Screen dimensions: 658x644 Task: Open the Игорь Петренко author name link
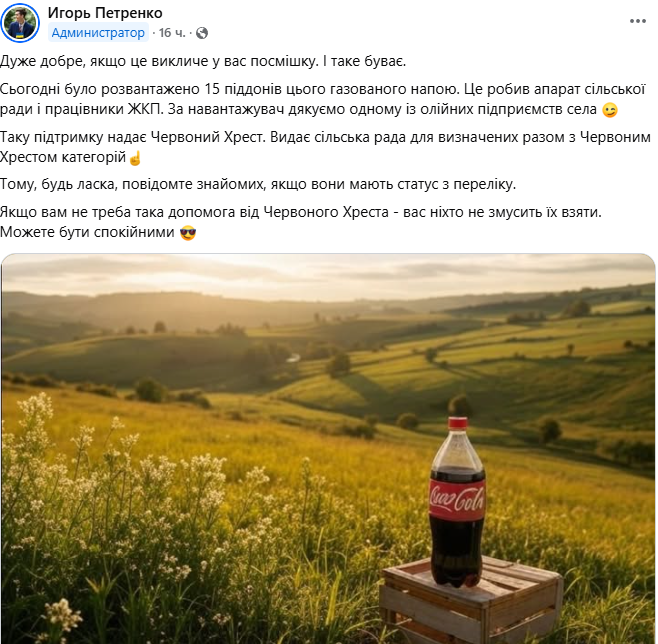click(105, 13)
